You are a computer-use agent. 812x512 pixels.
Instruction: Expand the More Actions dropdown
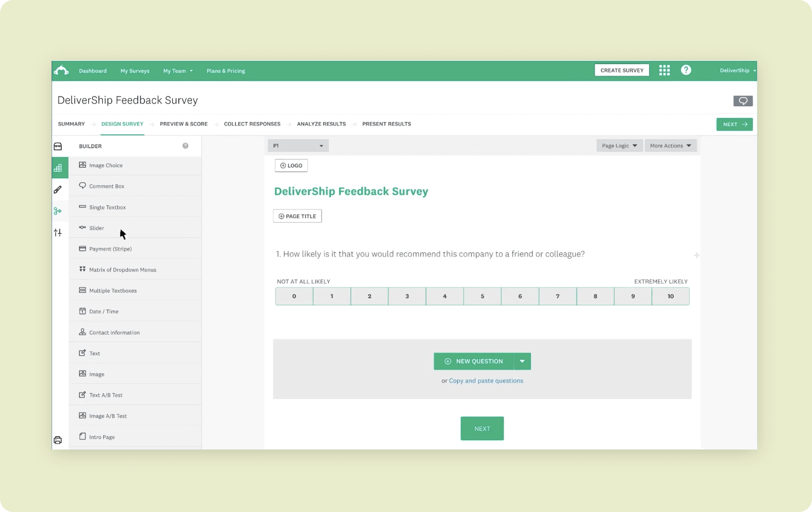point(670,146)
